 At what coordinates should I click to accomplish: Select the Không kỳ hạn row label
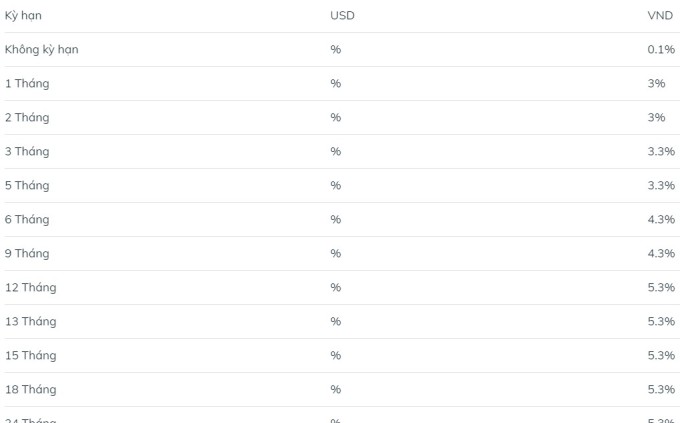[41, 50]
